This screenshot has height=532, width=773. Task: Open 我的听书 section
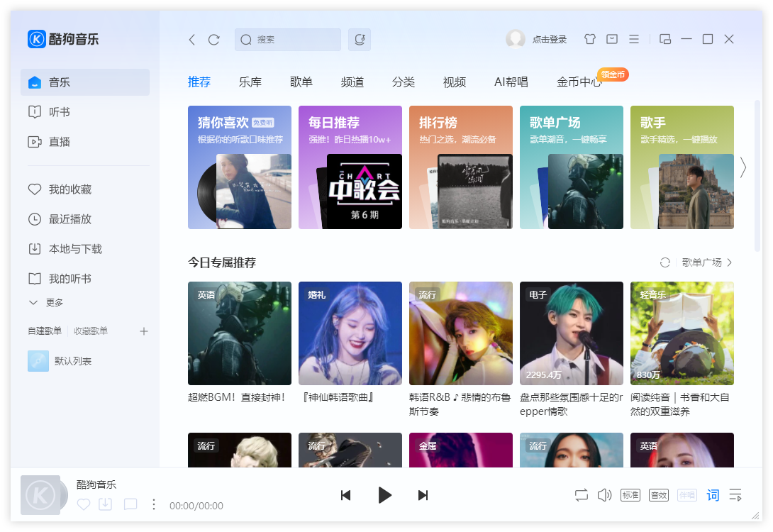(x=85, y=279)
